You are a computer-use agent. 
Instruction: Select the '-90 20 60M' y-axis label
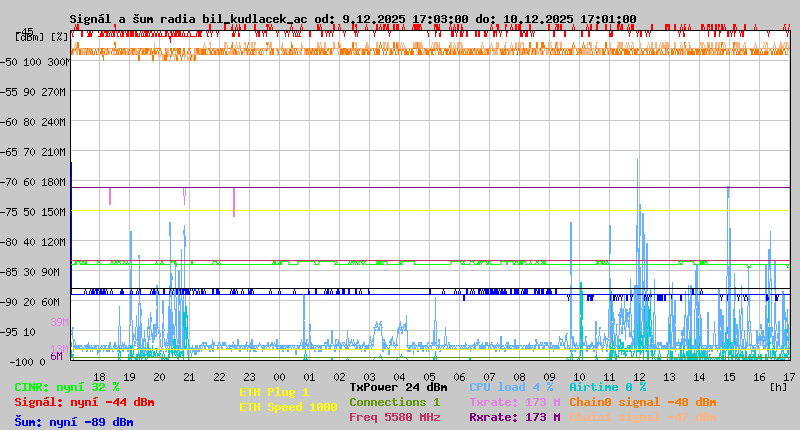(x=30, y=302)
